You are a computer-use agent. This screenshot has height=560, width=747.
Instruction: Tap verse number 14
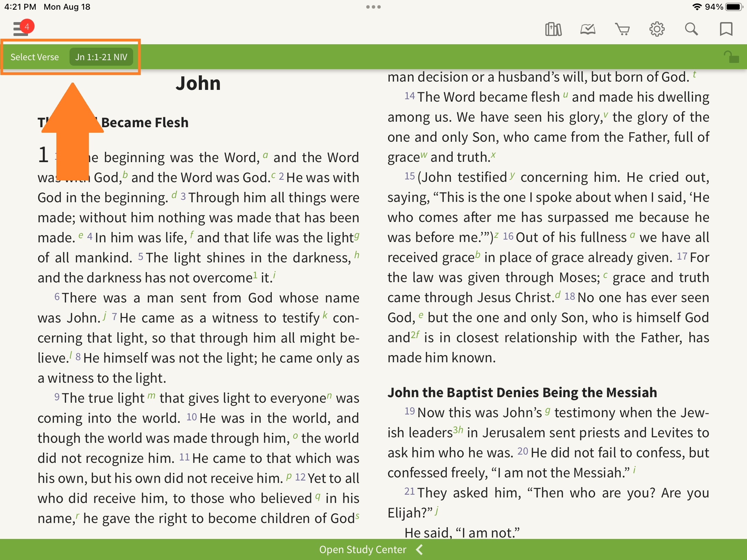[x=410, y=96]
